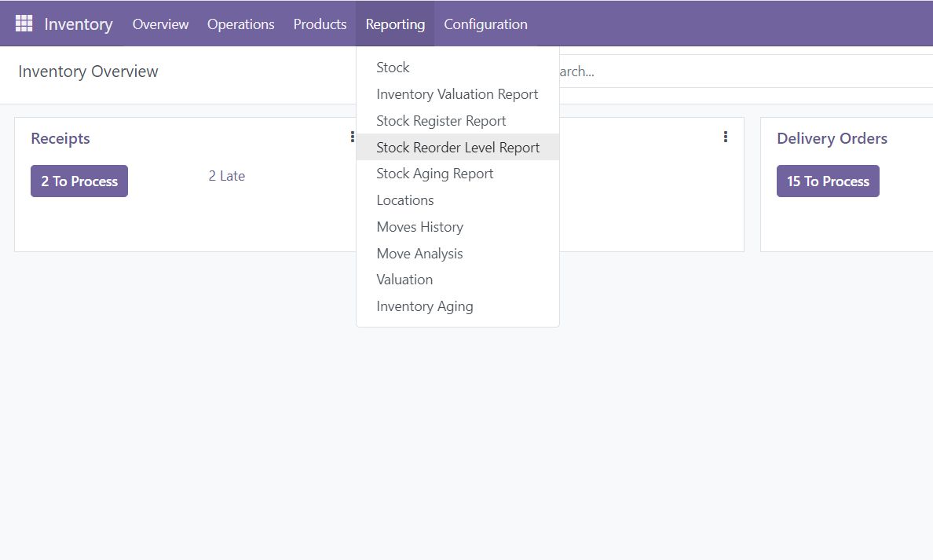The image size is (933, 560).
Task: Open the Inventory Valuation Report
Action: [457, 94]
